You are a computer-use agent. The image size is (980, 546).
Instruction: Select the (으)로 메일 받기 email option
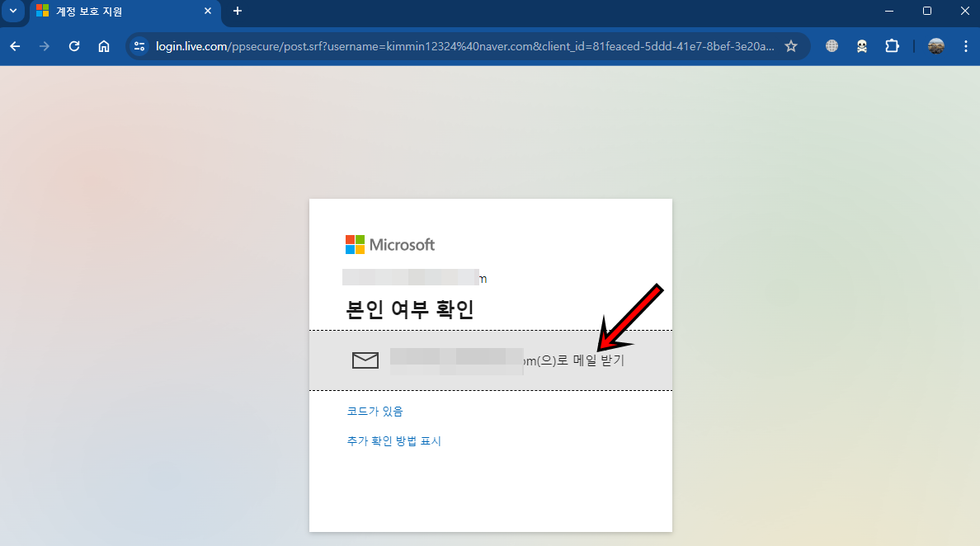(x=491, y=360)
